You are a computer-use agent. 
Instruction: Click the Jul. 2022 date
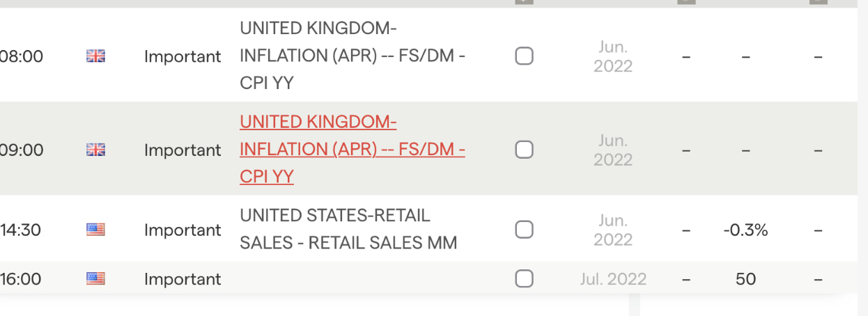pos(613,279)
